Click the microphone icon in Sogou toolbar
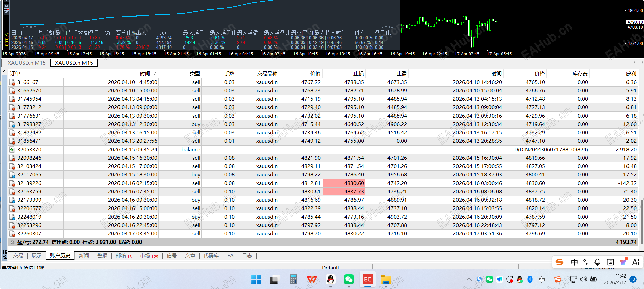 click(x=597, y=262)
